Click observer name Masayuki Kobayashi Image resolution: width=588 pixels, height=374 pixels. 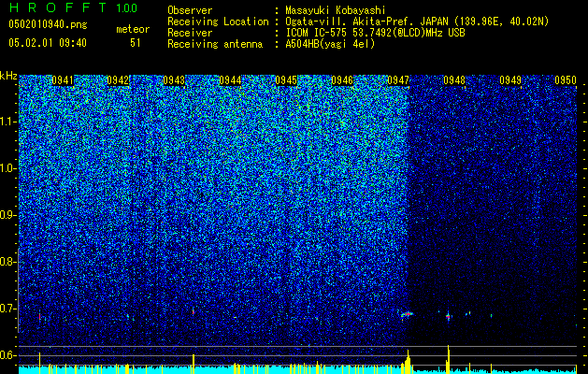pos(336,10)
